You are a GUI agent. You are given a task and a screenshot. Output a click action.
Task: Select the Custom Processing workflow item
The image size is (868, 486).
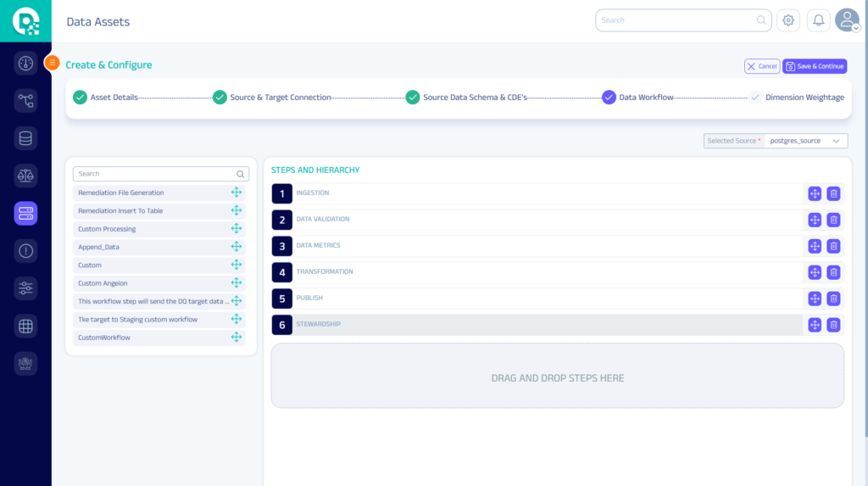click(107, 229)
